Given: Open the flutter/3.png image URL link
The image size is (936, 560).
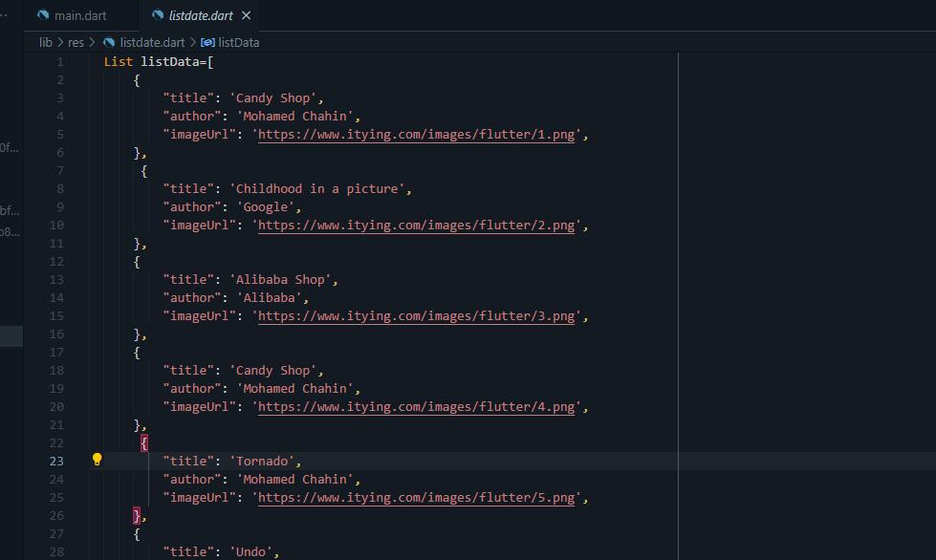Looking at the screenshot, I should point(416,316).
